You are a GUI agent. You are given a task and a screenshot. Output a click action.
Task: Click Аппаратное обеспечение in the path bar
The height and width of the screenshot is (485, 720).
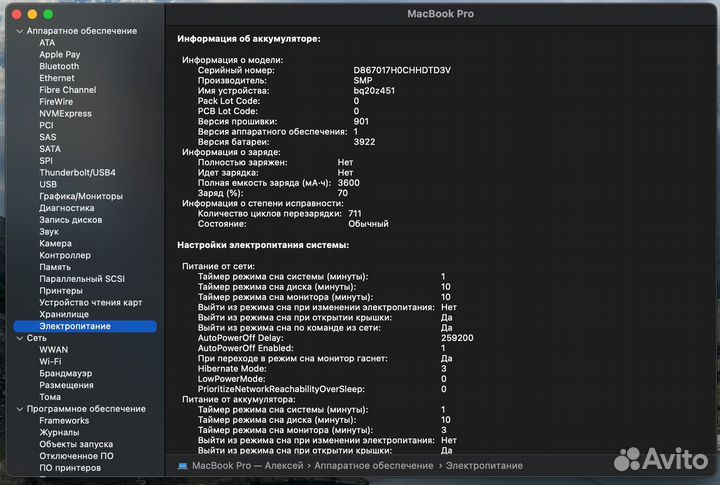tap(374, 466)
